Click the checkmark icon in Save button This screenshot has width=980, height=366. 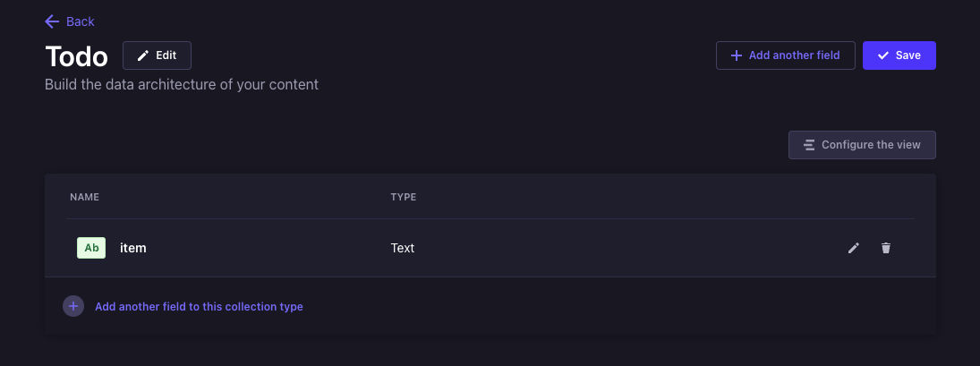(883, 55)
